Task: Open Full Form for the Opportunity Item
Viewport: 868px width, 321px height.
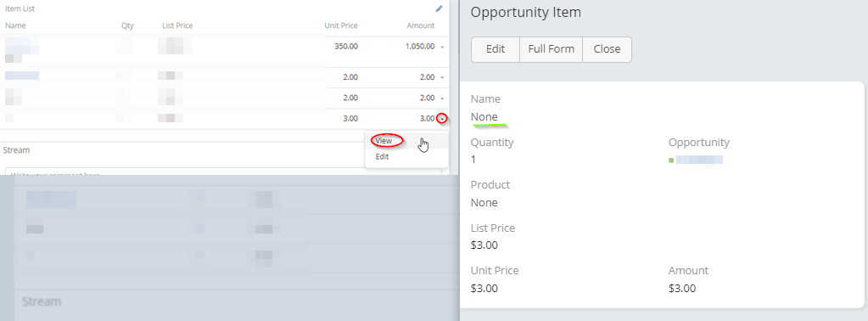Action: click(551, 49)
